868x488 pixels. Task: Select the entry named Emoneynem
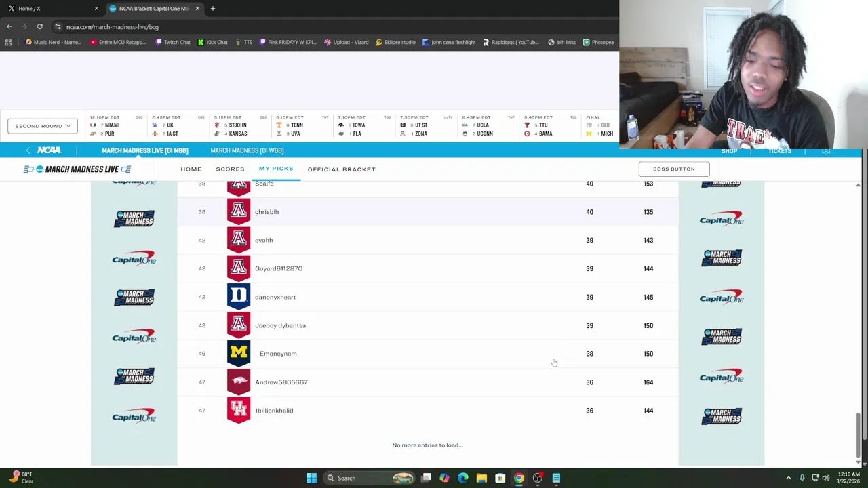278,354
